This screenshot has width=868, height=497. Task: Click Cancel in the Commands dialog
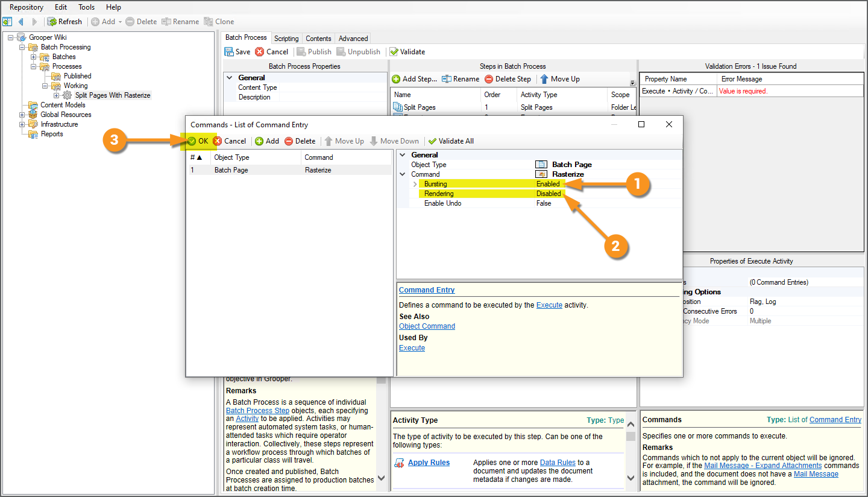coord(229,141)
